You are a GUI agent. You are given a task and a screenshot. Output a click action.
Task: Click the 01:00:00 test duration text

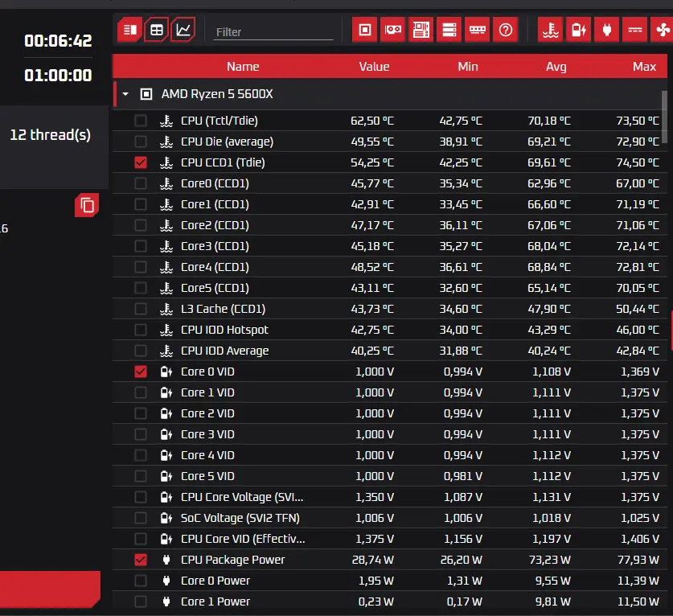click(x=58, y=76)
